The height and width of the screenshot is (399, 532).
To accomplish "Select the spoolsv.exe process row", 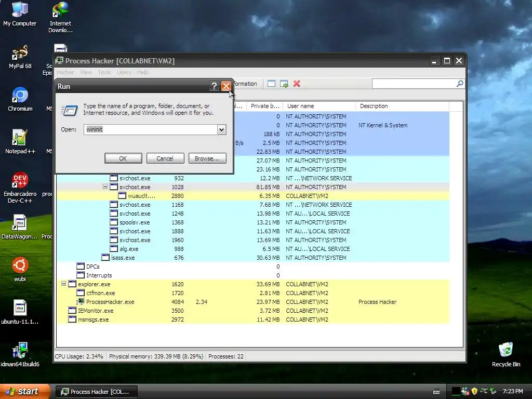I will (253, 222).
